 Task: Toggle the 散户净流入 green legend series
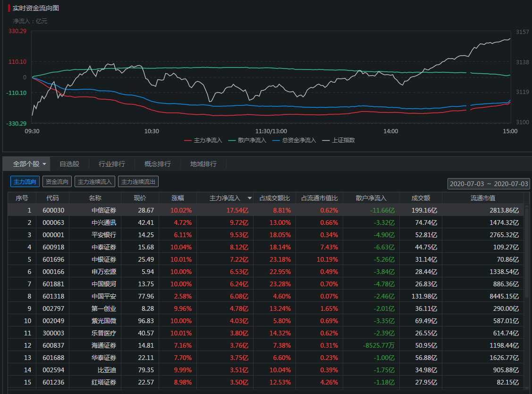tap(247, 140)
